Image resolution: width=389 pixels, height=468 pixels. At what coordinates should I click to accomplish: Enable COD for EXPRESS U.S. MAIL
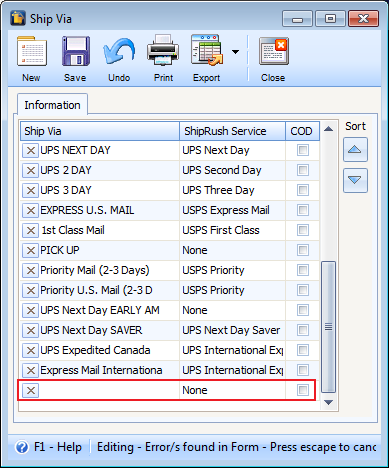pos(303,210)
